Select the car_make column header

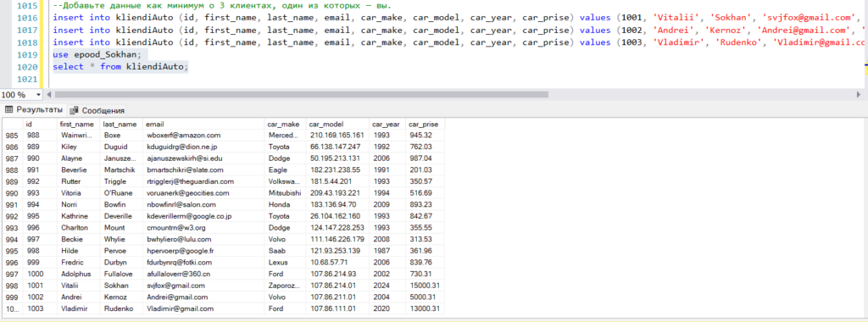[285, 124]
